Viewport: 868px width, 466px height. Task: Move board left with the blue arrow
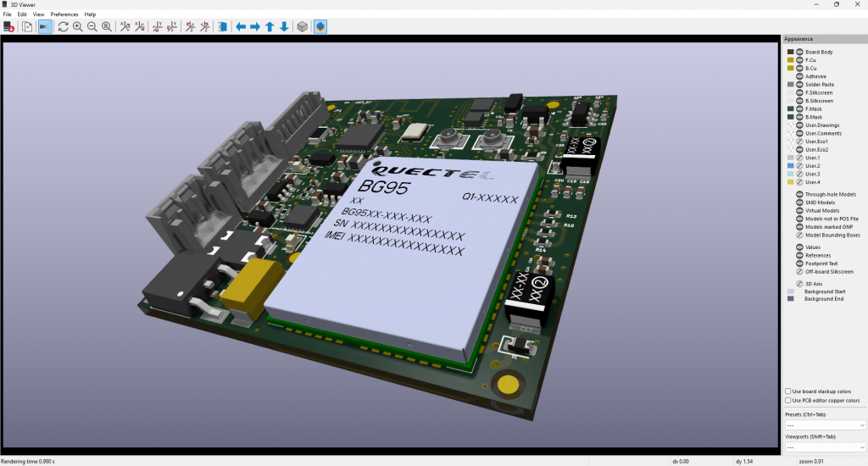pos(241,26)
